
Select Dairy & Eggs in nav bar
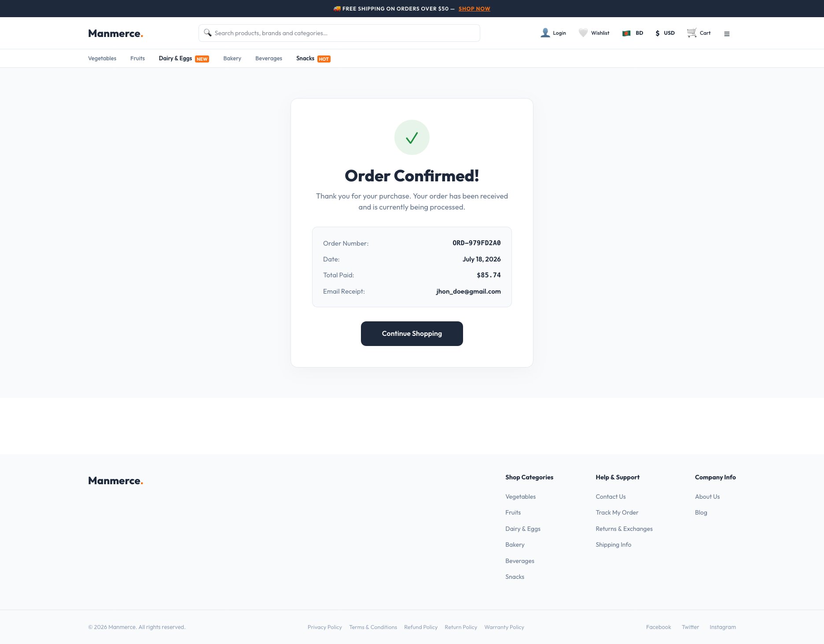coord(175,59)
